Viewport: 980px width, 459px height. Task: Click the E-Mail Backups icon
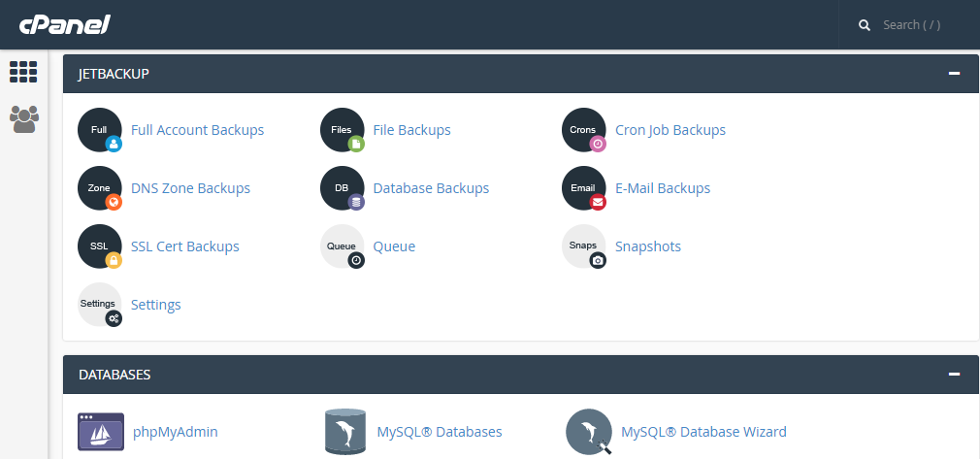point(584,188)
